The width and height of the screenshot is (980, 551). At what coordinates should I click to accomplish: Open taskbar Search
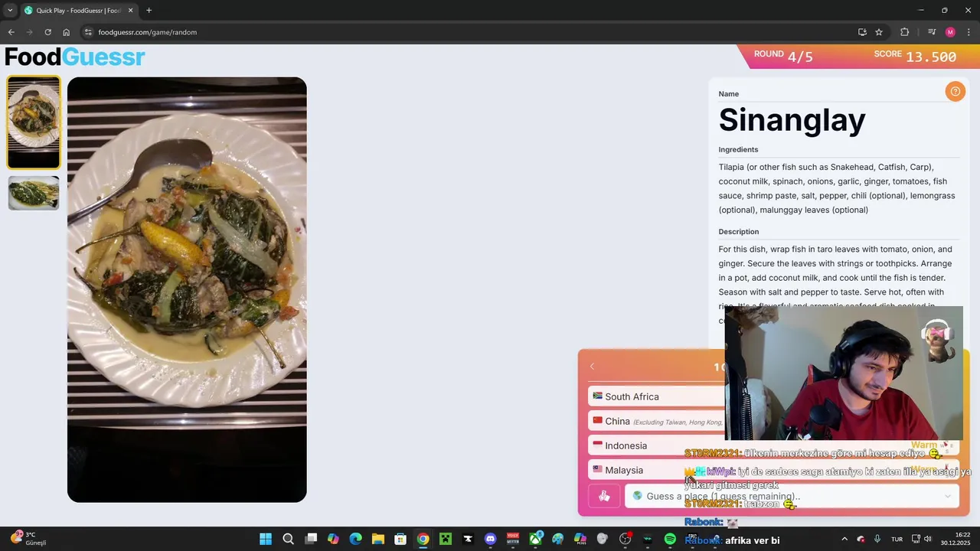(x=288, y=539)
